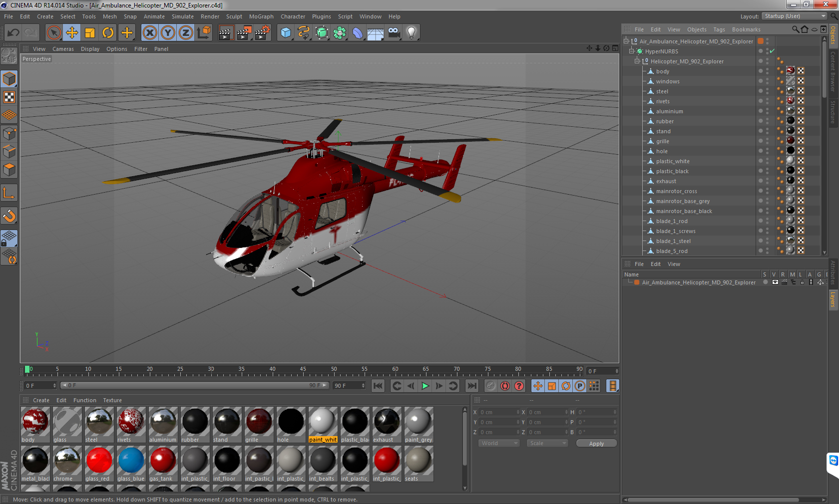Click the Apply coordinates button
The height and width of the screenshot is (504, 839).
tap(596, 444)
